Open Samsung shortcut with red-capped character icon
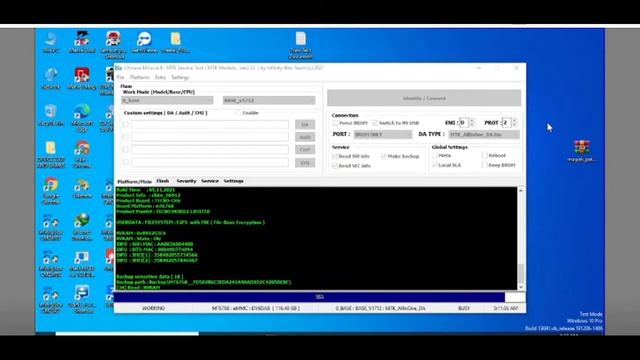640x360 pixels. [113, 45]
